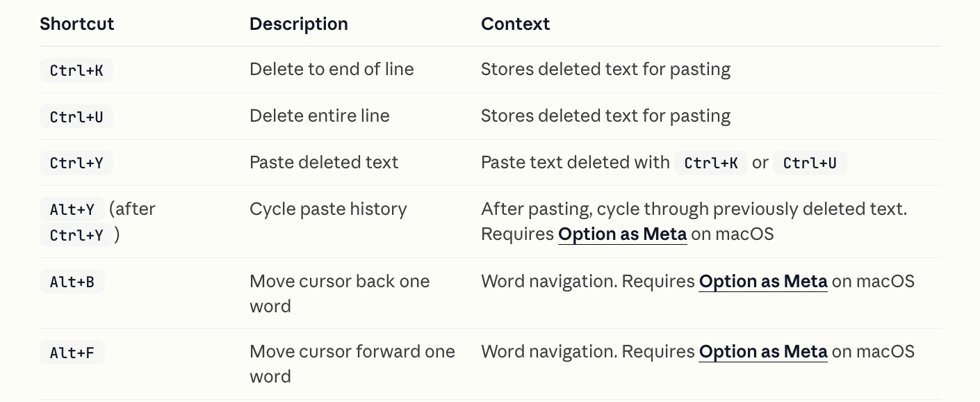Click the "Move cursor forward one word" text
This screenshot has height=402, width=980.
[x=352, y=352]
